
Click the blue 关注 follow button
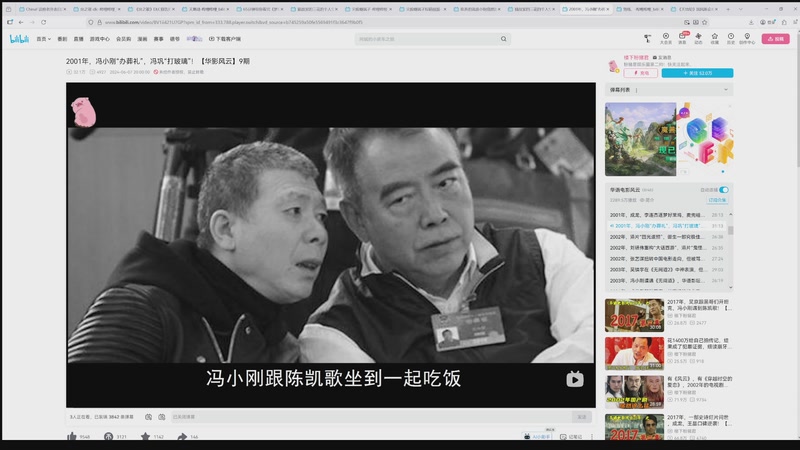(x=697, y=73)
